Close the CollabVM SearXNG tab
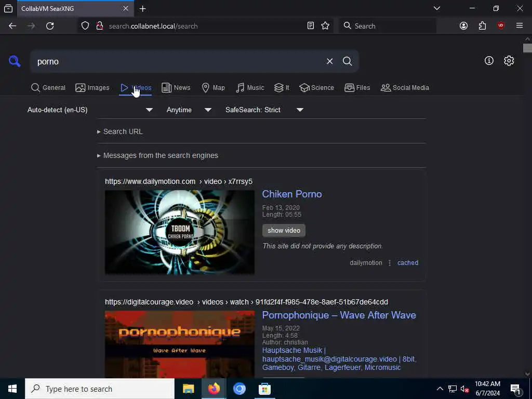Screen dimensions: 532x399 pyautogui.click(x=126, y=8)
